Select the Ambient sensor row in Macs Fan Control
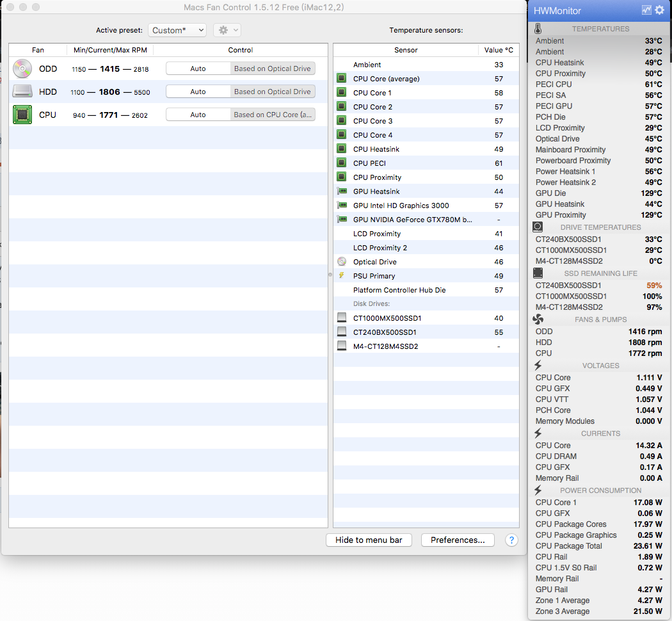 click(x=426, y=65)
